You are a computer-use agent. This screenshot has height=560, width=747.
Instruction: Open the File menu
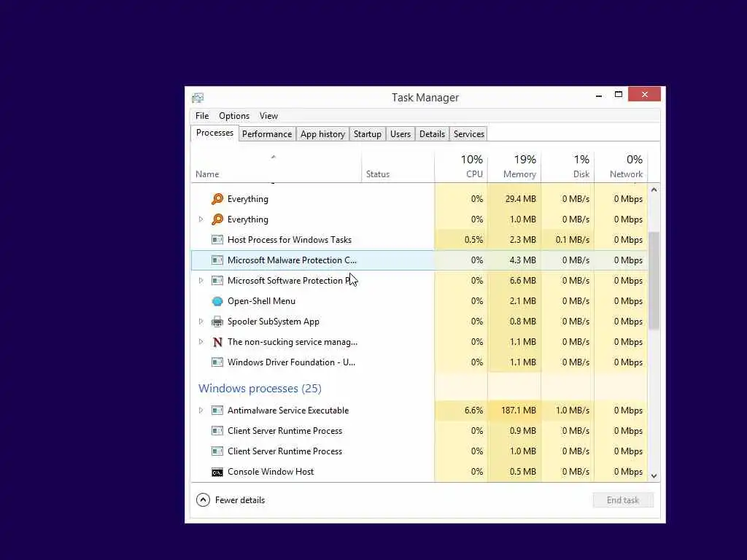202,116
